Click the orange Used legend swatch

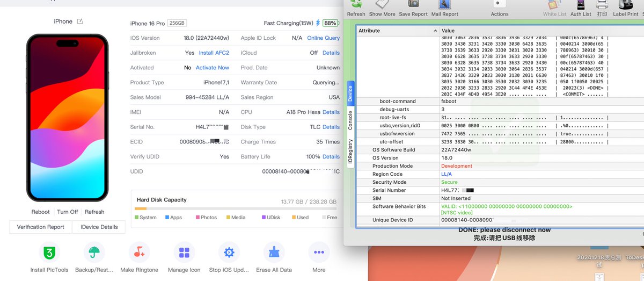294,218
